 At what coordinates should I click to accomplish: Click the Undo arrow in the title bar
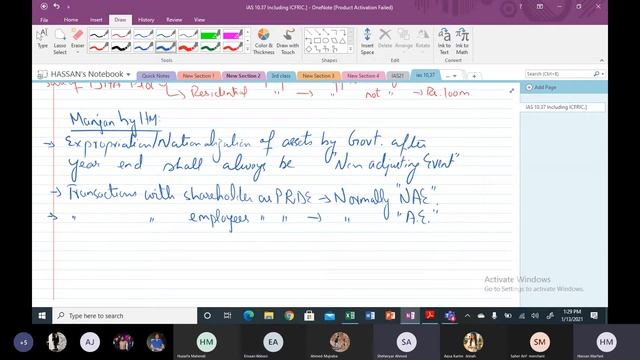click(x=57, y=7)
